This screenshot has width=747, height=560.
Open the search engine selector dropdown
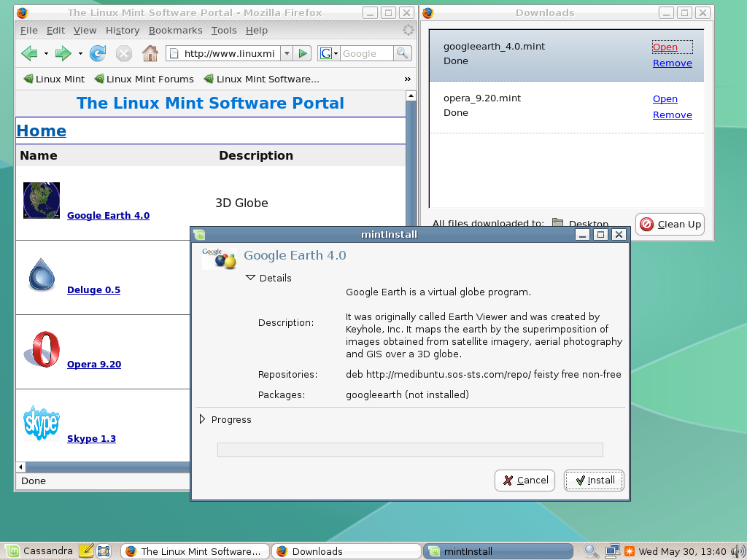pyautogui.click(x=336, y=53)
